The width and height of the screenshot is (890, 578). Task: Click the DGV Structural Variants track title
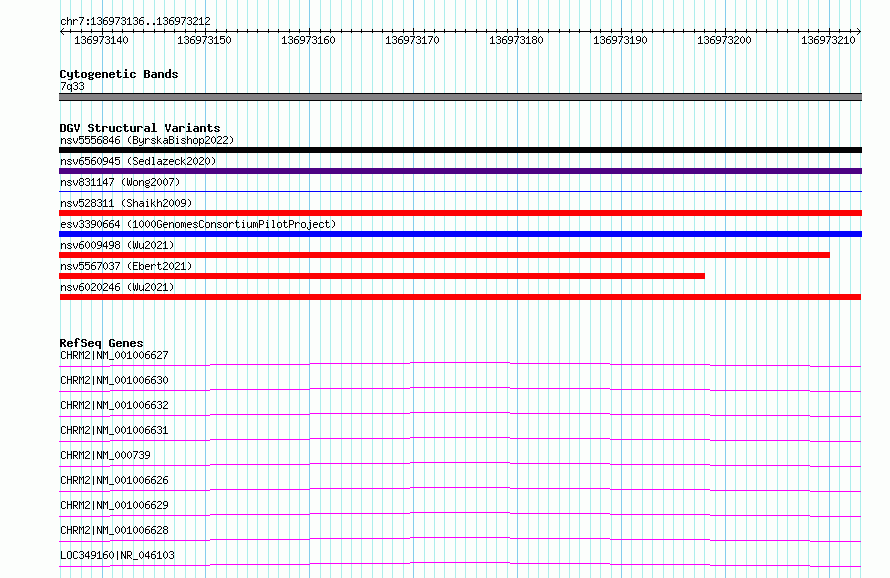(x=140, y=128)
